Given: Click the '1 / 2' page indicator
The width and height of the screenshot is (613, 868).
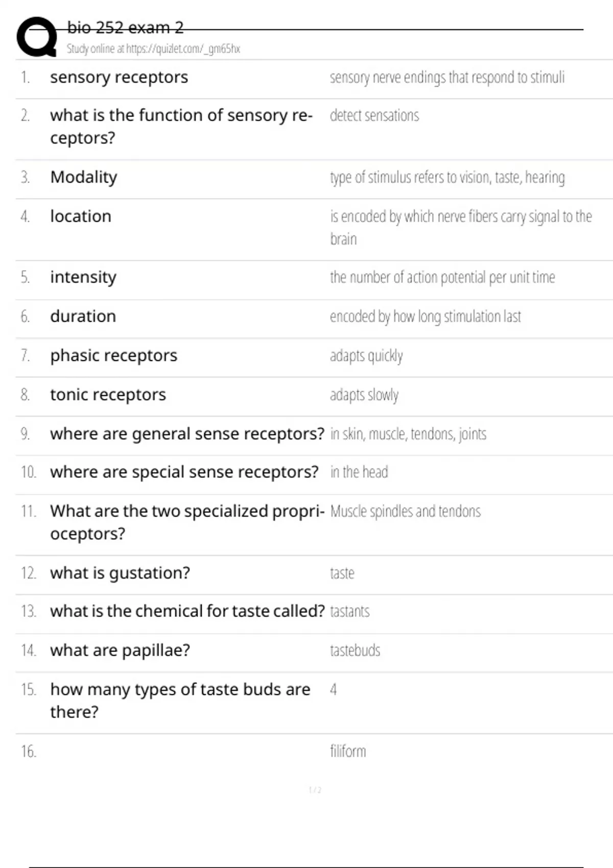Looking at the screenshot, I should [315, 790].
